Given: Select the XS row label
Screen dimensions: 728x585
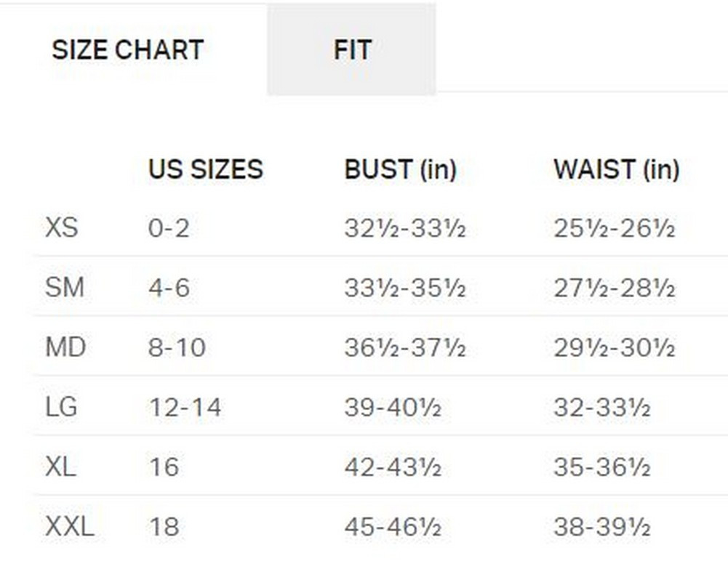Looking at the screenshot, I should click(61, 229).
